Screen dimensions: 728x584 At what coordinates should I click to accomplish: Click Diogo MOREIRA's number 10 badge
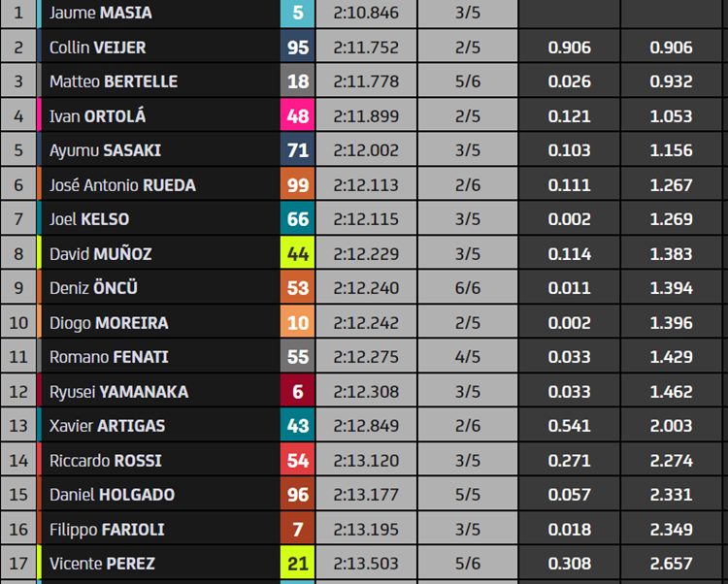click(298, 322)
